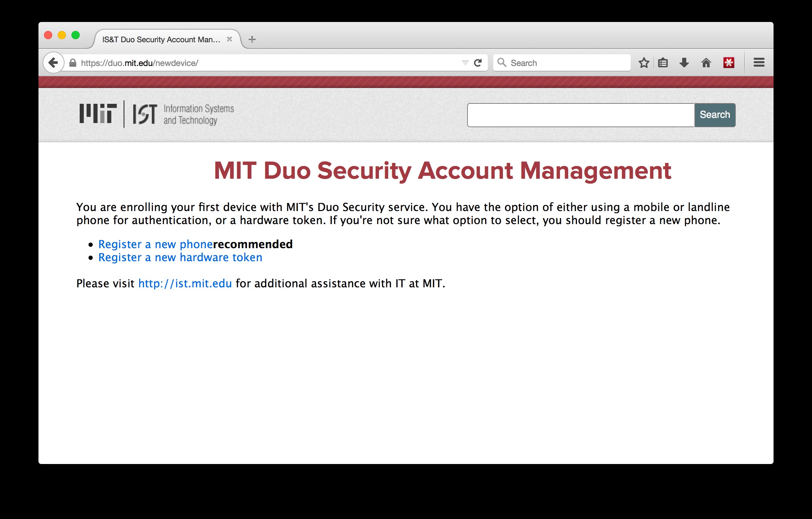Click the padlock site security icon

click(x=72, y=63)
